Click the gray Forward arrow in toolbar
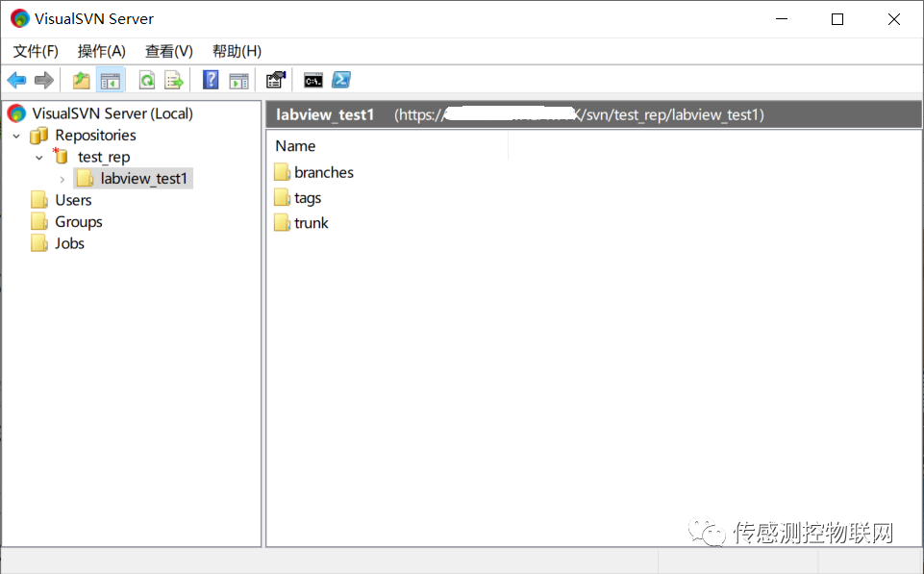924x574 pixels. point(44,80)
